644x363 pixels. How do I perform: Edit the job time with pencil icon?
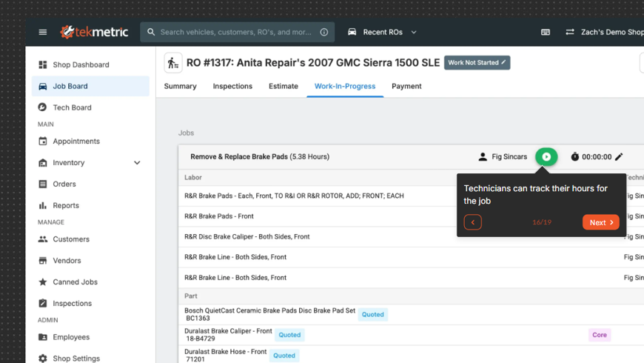point(619,156)
